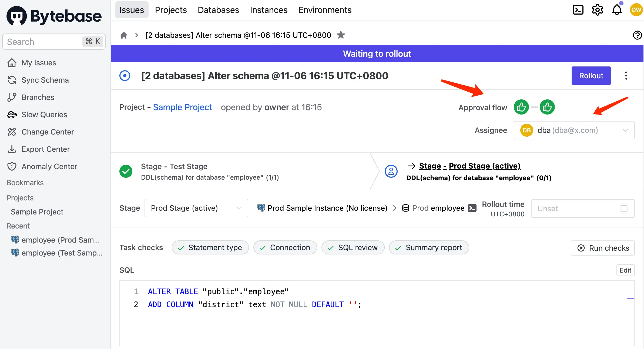Open Statement type task check
The height and width of the screenshot is (349, 644).
coord(210,247)
